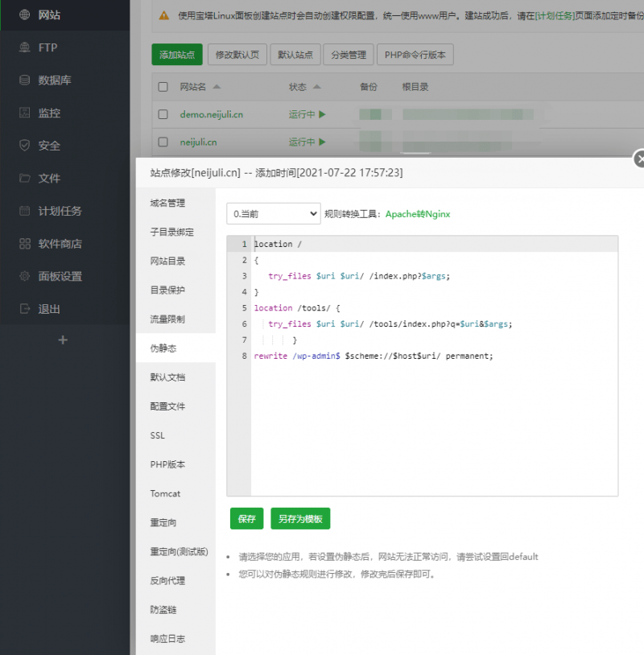Open the Apache转Nginx conversion link
Screen dimensions: 644x655
click(417, 214)
